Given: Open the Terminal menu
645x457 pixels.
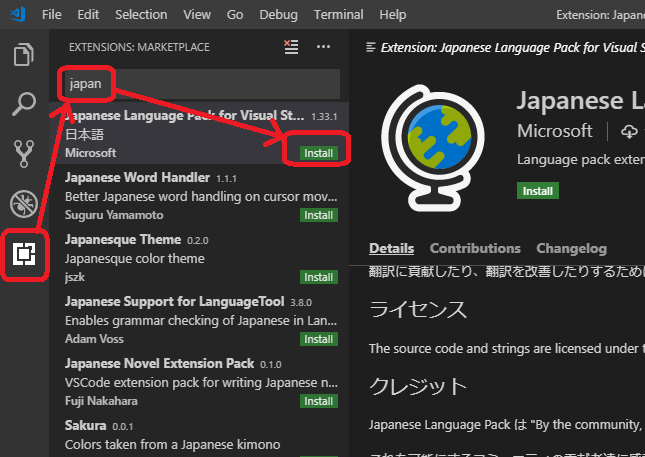Looking at the screenshot, I should coord(339,15).
